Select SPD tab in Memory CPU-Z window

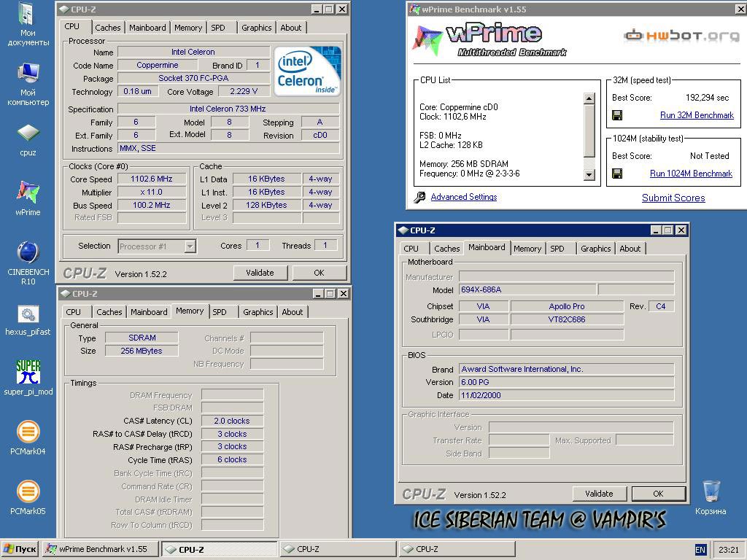tap(220, 312)
